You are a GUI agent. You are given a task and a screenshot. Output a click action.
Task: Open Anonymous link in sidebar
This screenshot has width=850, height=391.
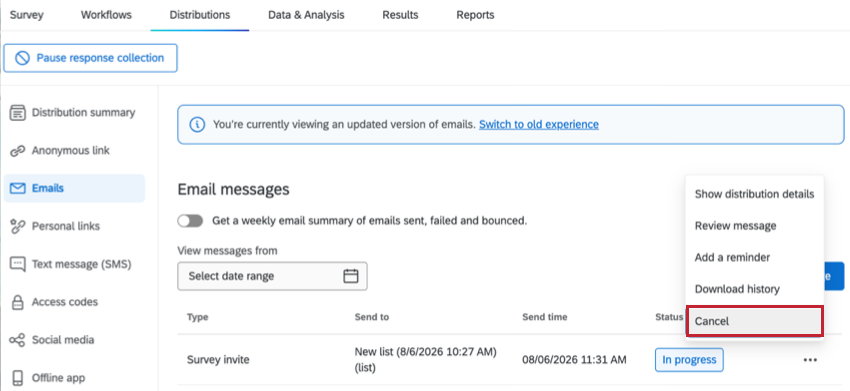click(74, 151)
